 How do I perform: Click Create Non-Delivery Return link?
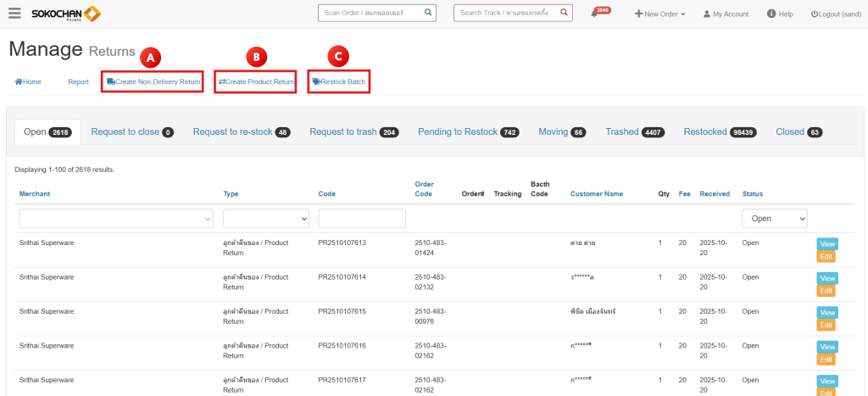(153, 82)
